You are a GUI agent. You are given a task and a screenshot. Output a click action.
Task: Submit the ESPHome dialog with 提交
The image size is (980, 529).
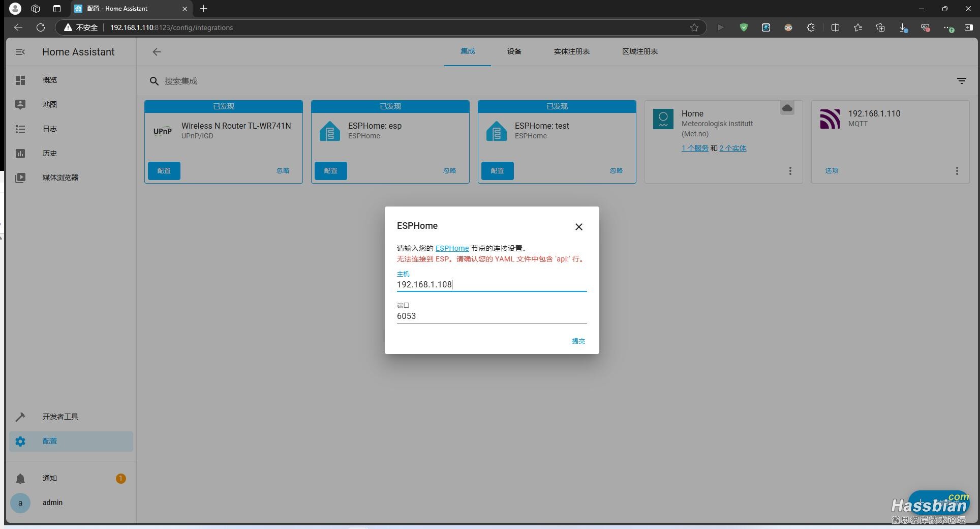pyautogui.click(x=578, y=341)
